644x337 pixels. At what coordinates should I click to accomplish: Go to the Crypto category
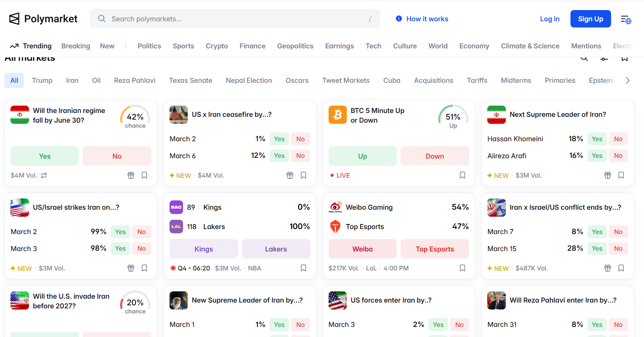(217, 46)
